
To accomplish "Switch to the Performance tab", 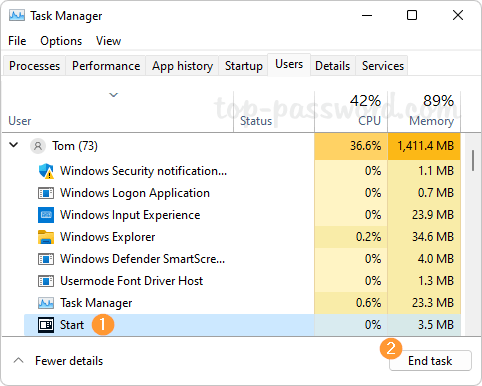I will 106,66.
